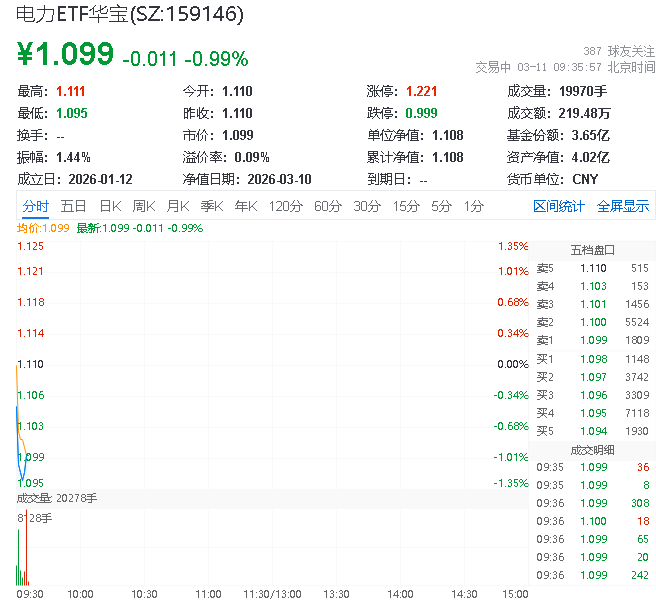Screen dimensions: 656x613
Task: Click the 10:30 time marker on chart axis
Action: pos(145,593)
